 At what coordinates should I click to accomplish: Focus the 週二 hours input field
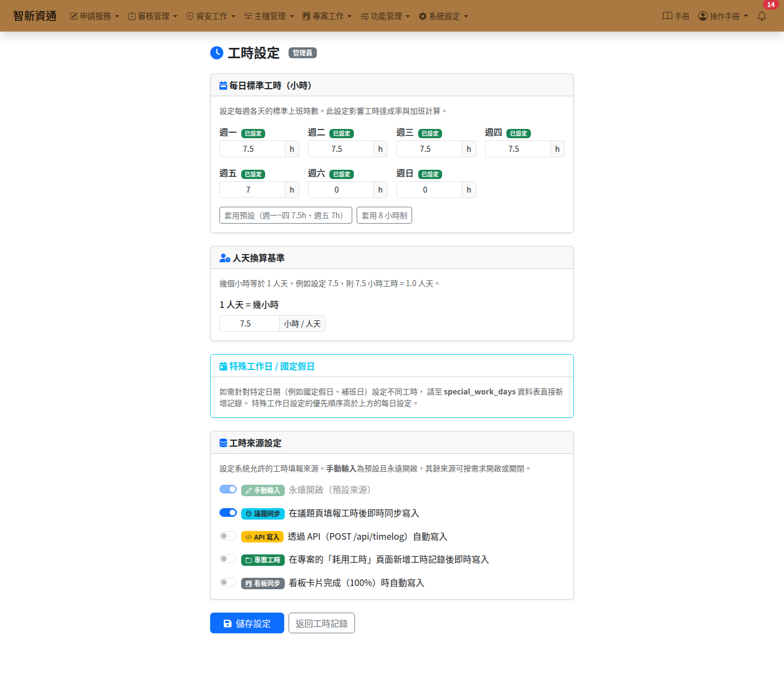click(x=341, y=149)
